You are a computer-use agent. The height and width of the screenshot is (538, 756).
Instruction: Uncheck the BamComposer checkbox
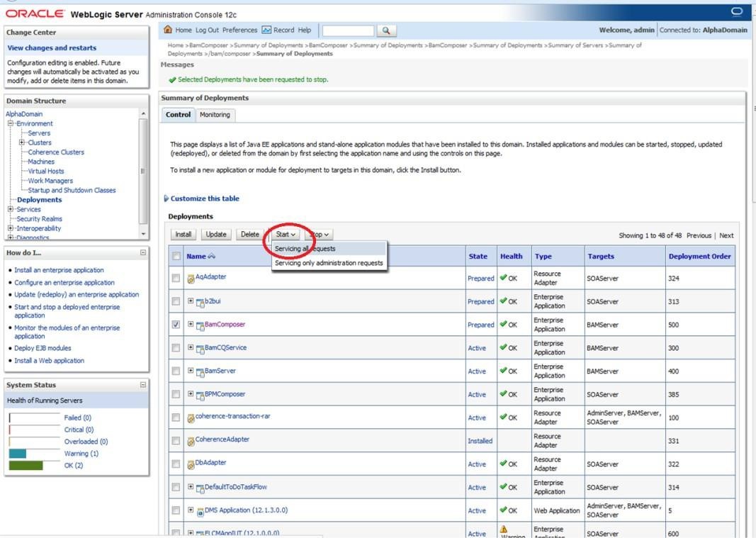176,325
